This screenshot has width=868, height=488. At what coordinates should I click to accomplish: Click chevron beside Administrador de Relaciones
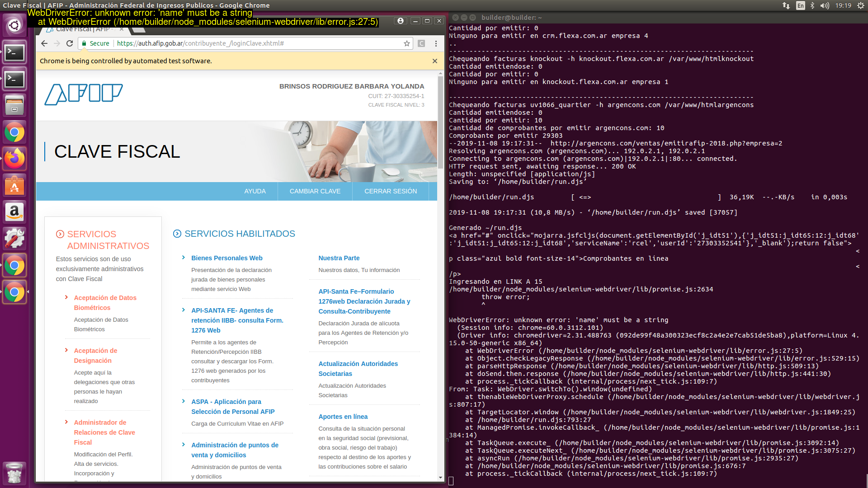66,422
